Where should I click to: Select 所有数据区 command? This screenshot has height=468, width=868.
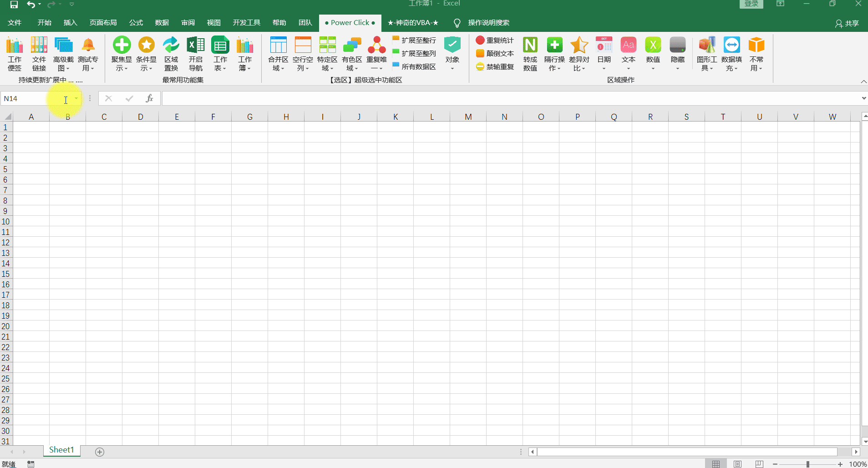pos(414,66)
